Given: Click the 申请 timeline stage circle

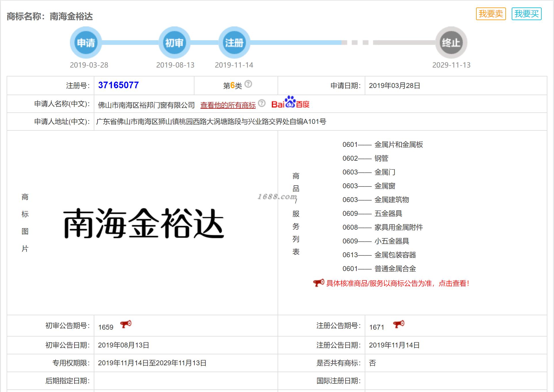Looking at the screenshot, I should (86, 43).
